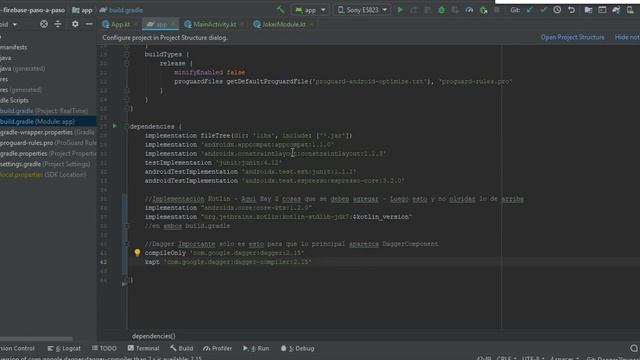Collapse the dependencies block fold marker
Viewport: 640px width, 360px height.
click(x=126, y=127)
